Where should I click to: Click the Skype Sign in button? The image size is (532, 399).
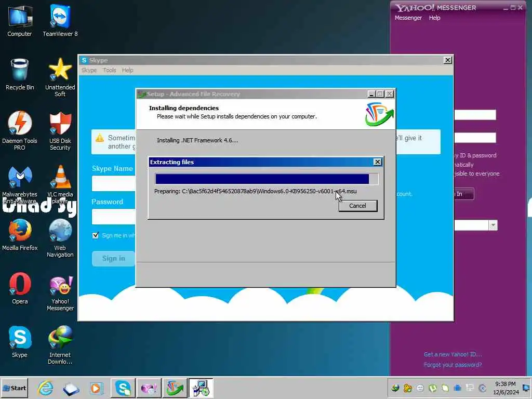pyautogui.click(x=114, y=259)
